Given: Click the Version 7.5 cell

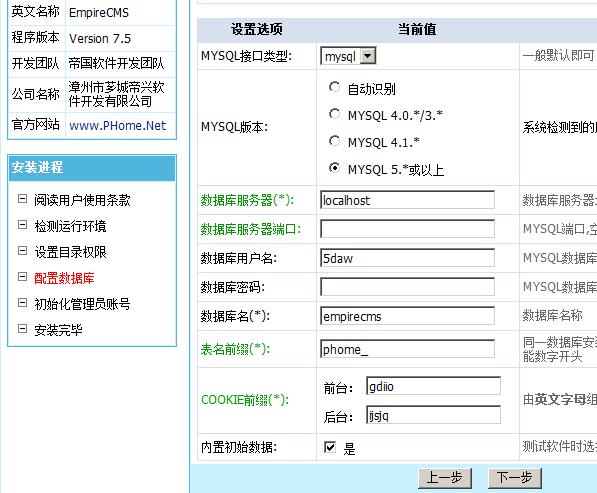Looking at the screenshot, I should click(121, 38).
